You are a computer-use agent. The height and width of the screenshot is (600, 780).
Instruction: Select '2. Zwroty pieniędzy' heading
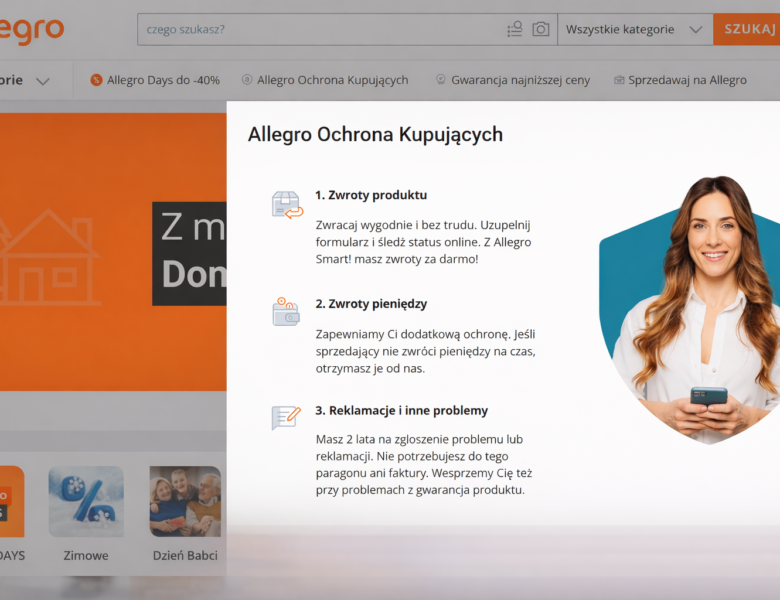[x=371, y=304]
